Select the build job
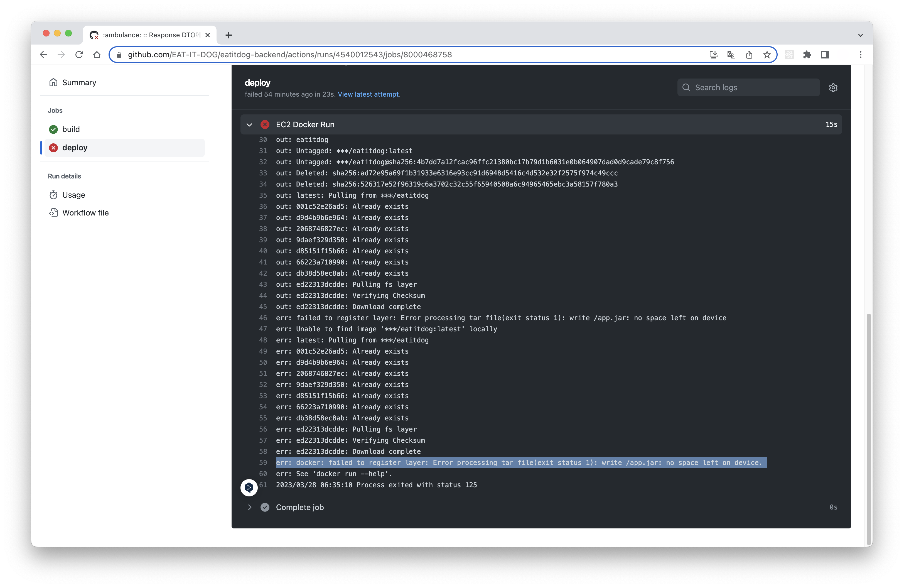The width and height of the screenshot is (904, 588). tap(71, 129)
